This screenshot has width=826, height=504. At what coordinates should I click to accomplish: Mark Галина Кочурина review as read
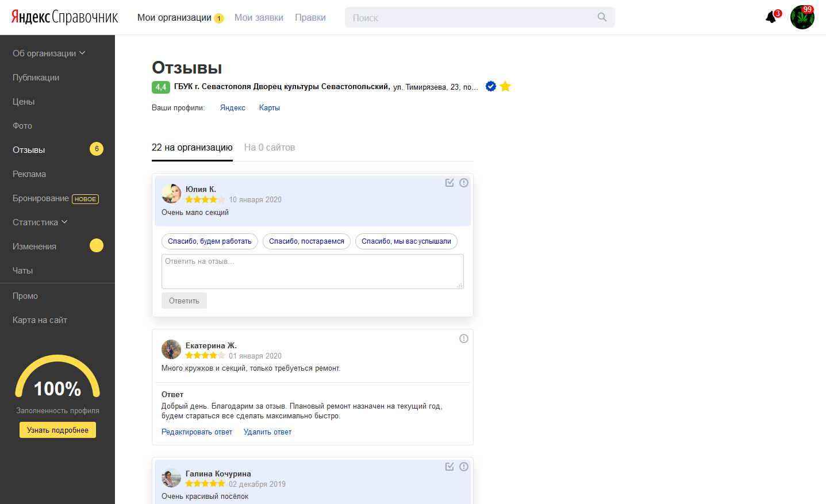point(450,467)
